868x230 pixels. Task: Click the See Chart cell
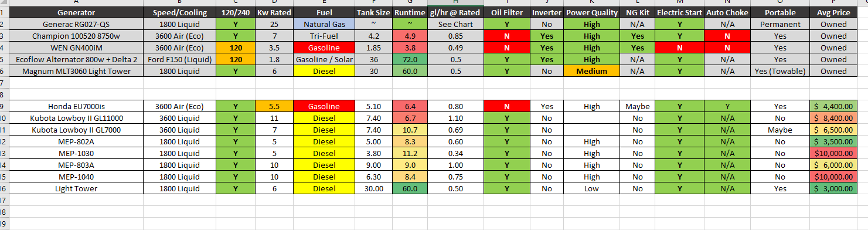(x=455, y=24)
